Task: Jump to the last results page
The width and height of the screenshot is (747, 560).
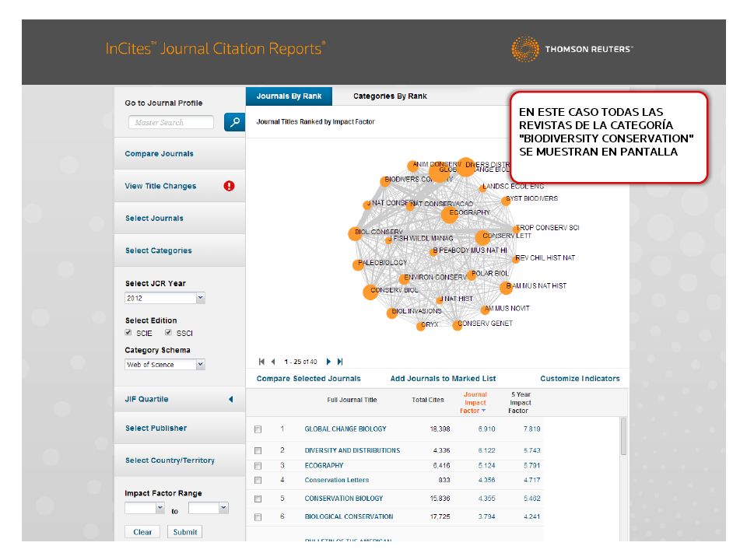Action: click(x=340, y=362)
